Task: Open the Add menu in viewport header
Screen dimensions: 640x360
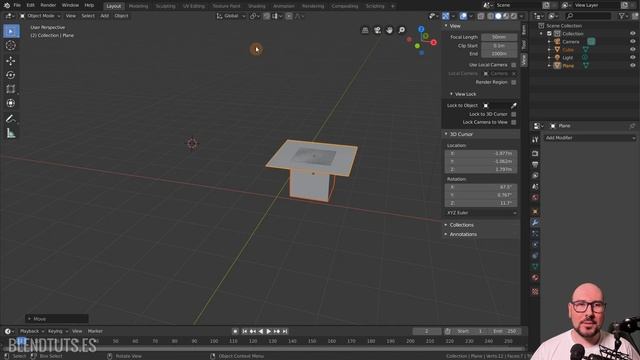Action: coord(104,16)
